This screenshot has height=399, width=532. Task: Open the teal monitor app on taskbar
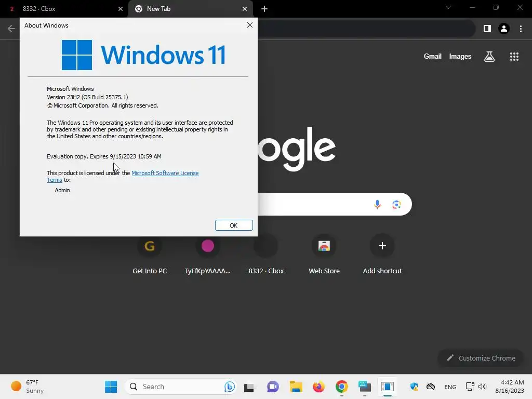point(365,387)
